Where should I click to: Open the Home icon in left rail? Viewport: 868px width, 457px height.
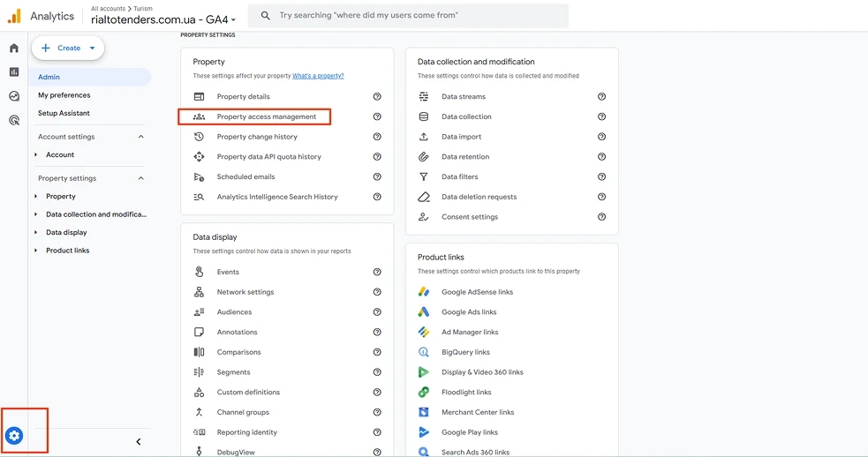coord(14,49)
